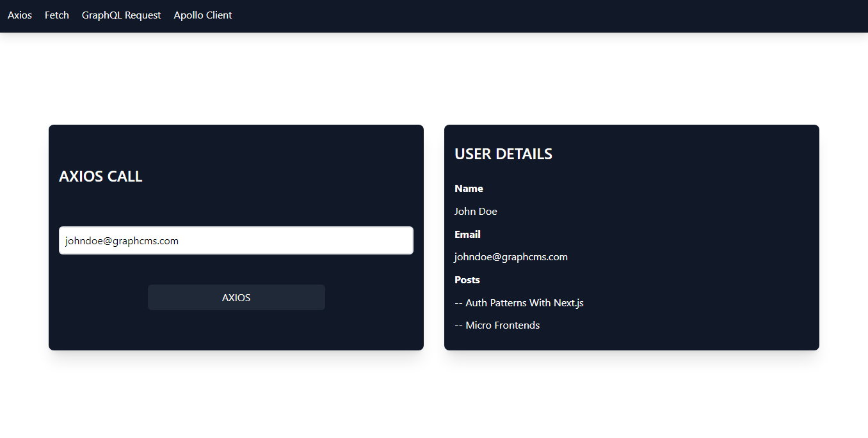Select the Micro Frontends post entry
This screenshot has width=868, height=438.
497,325
